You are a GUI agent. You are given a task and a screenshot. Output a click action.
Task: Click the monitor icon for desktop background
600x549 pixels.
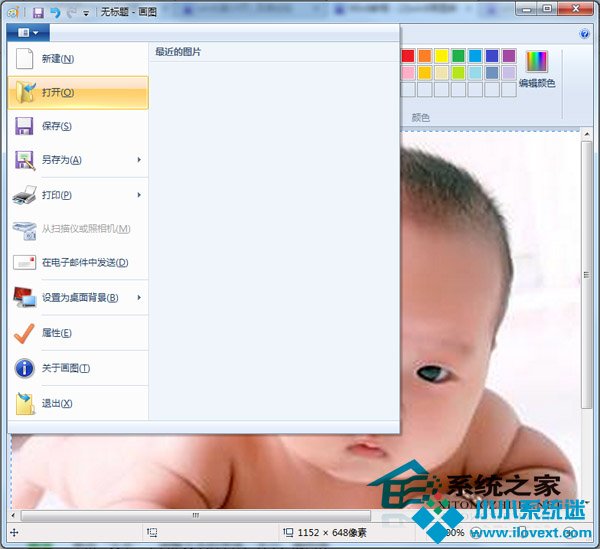[24, 297]
